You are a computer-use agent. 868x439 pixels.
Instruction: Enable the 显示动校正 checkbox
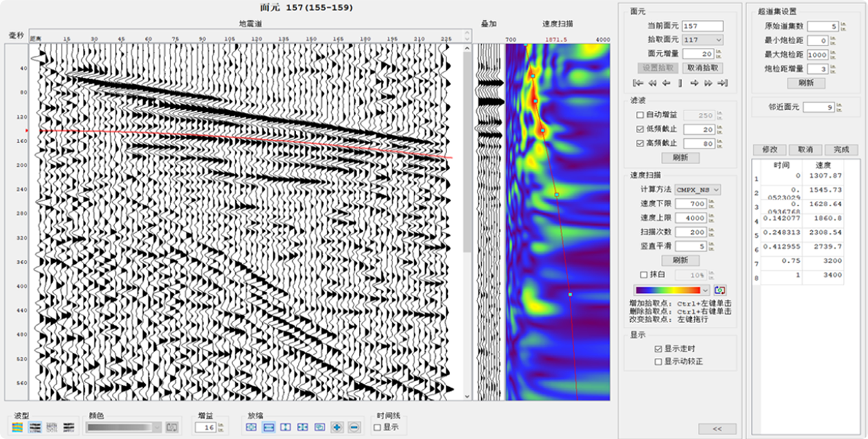(659, 361)
